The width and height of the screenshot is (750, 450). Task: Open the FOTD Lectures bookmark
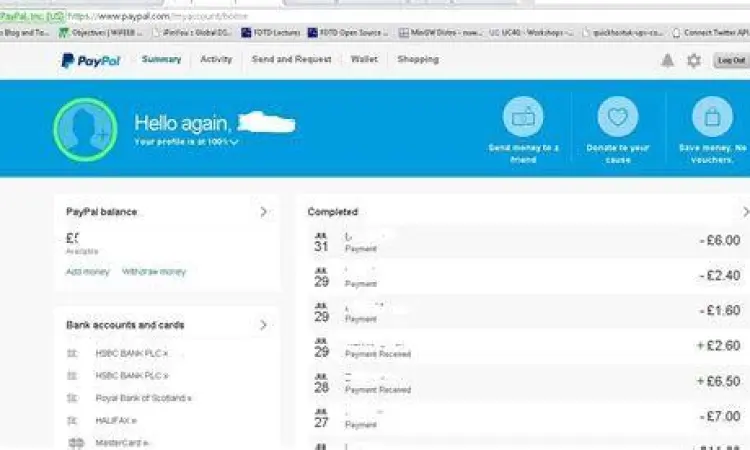[x=271, y=33]
